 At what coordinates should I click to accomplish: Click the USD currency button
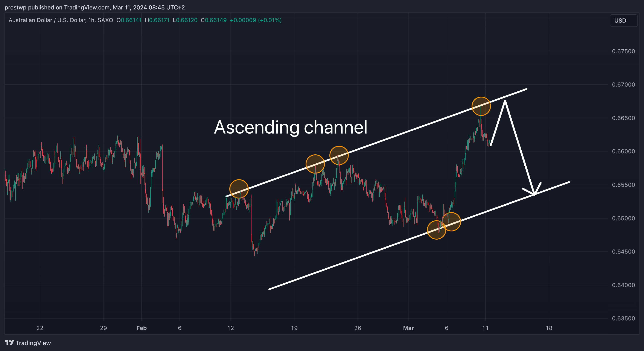coord(624,20)
